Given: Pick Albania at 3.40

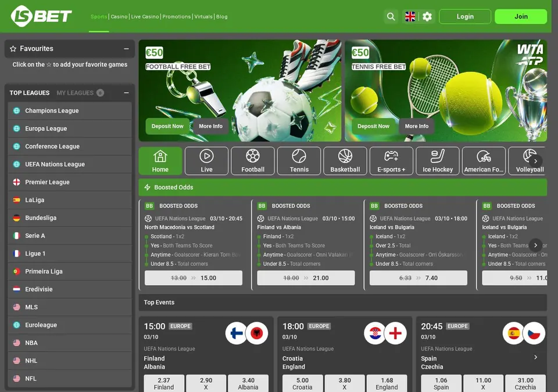Looking at the screenshot, I should click(248, 383).
